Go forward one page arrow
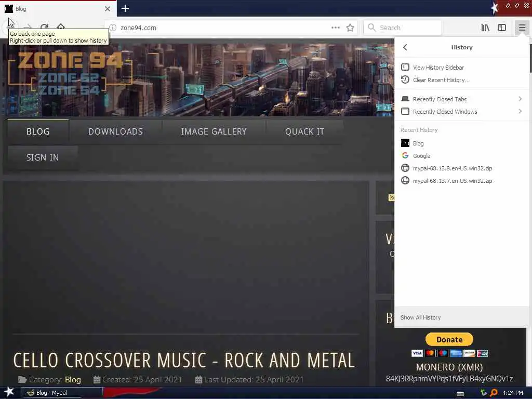This screenshot has width=532, height=399. pos(28,26)
